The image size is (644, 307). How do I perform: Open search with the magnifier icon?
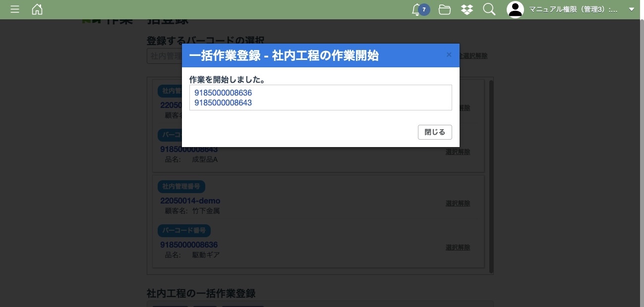pos(489,9)
